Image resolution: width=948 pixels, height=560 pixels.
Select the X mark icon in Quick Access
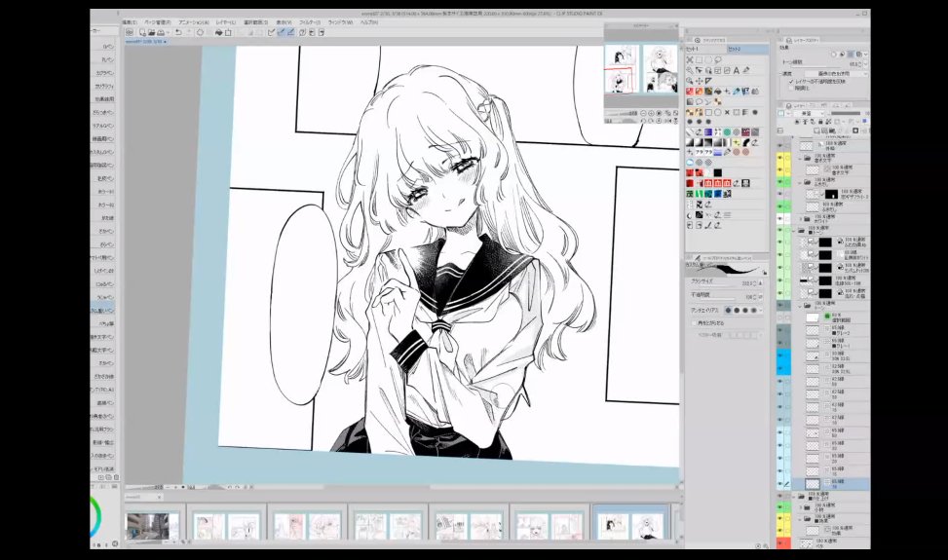point(727,112)
